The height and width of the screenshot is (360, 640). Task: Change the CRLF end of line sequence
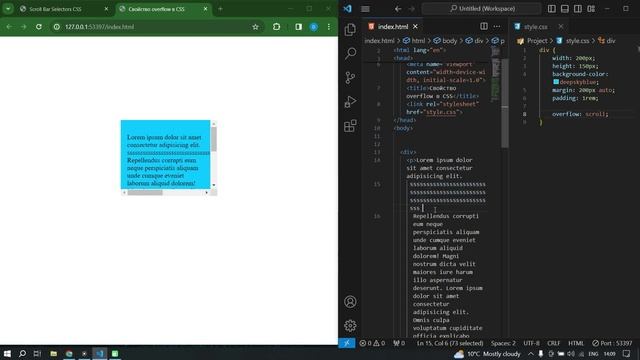pyautogui.click(x=553, y=343)
